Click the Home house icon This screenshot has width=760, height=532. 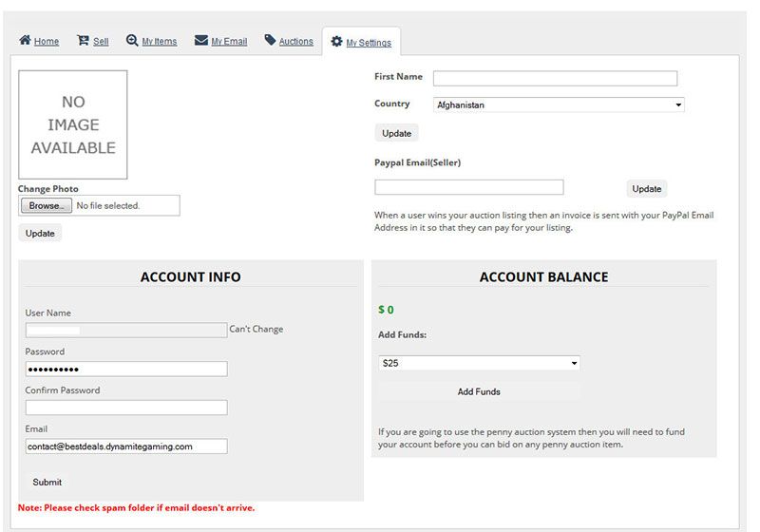click(x=26, y=40)
